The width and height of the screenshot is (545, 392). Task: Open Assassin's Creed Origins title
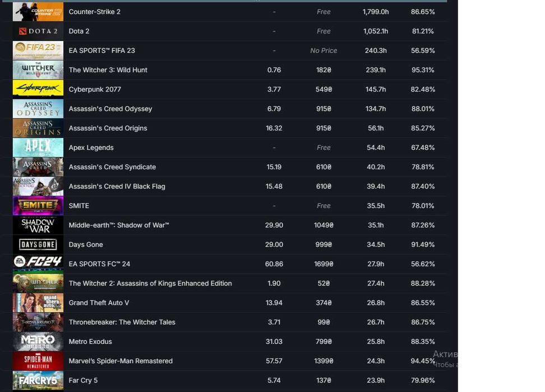(x=108, y=128)
